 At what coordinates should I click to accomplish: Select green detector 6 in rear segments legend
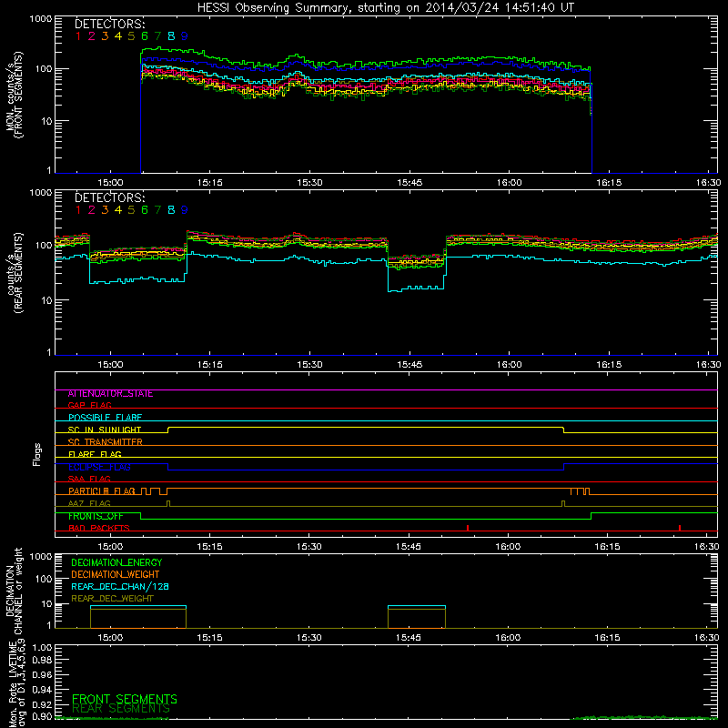[145, 210]
